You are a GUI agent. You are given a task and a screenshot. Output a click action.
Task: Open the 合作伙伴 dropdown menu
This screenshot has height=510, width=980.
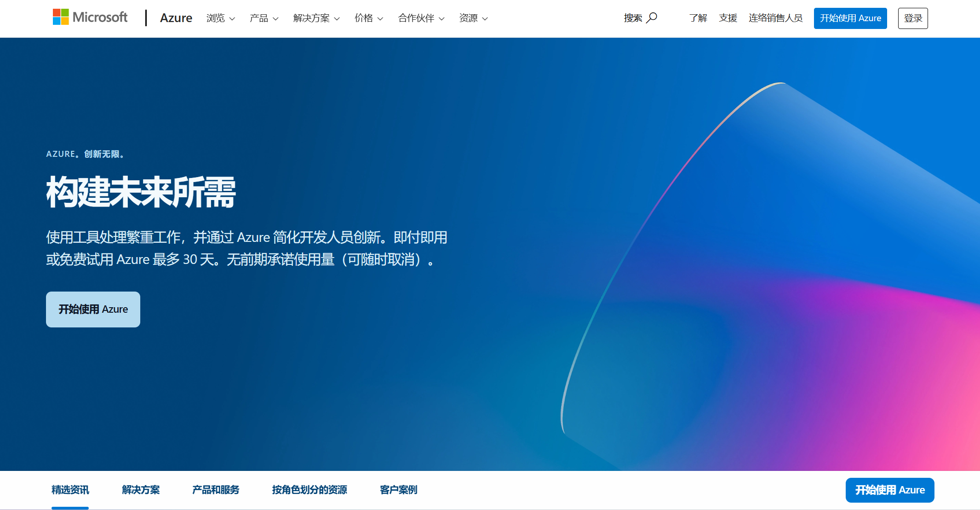coord(421,18)
